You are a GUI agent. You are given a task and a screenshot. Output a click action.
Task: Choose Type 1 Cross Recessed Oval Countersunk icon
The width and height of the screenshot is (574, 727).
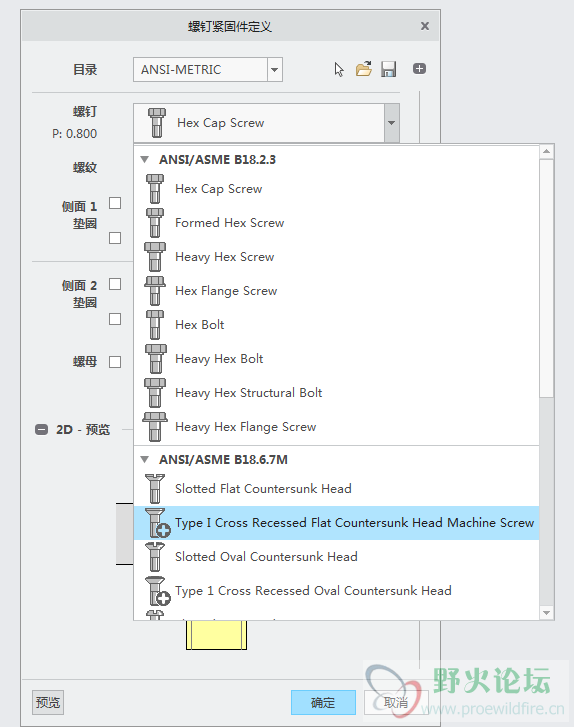(x=157, y=591)
